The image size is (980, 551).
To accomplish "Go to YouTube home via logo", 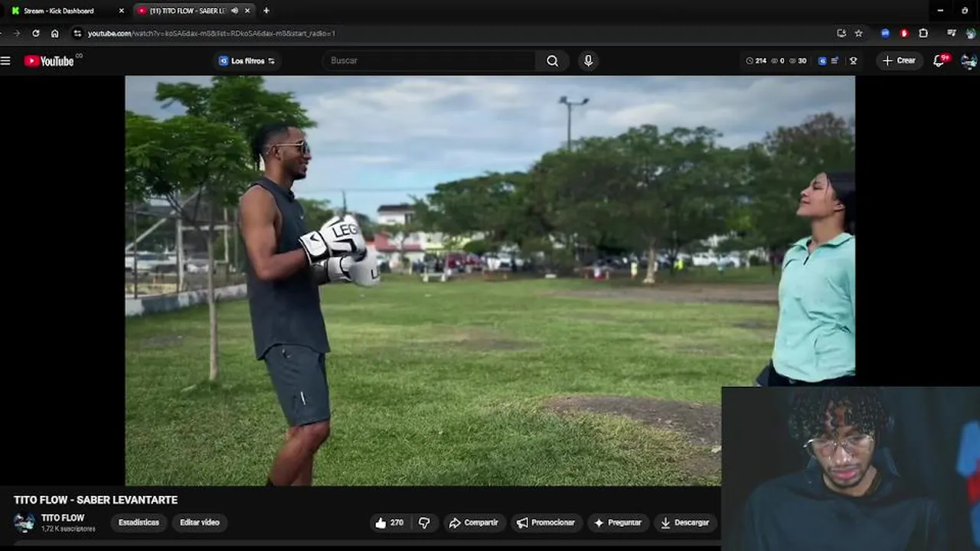I will point(49,60).
